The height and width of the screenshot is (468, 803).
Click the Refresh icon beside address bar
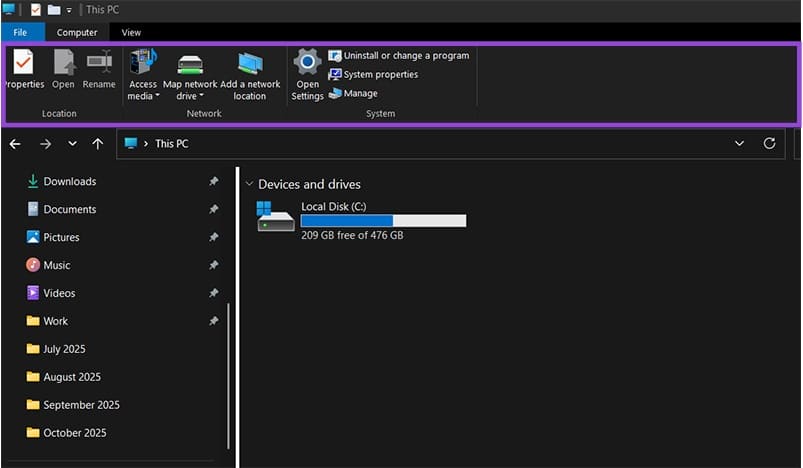click(x=769, y=143)
